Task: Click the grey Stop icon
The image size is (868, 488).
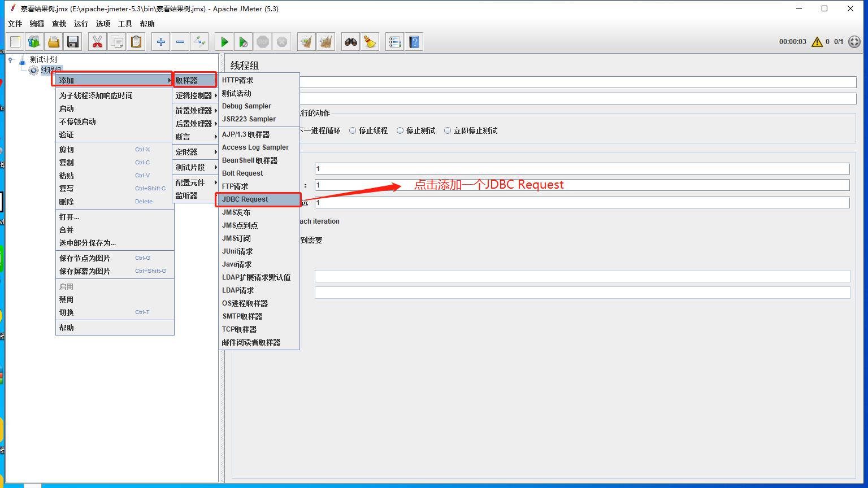Action: (263, 42)
